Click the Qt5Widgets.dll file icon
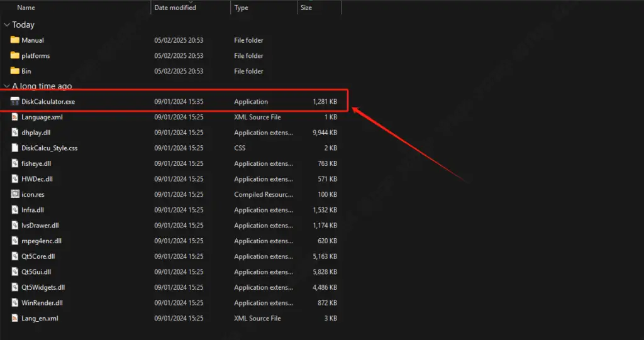The image size is (644, 340). [15, 287]
